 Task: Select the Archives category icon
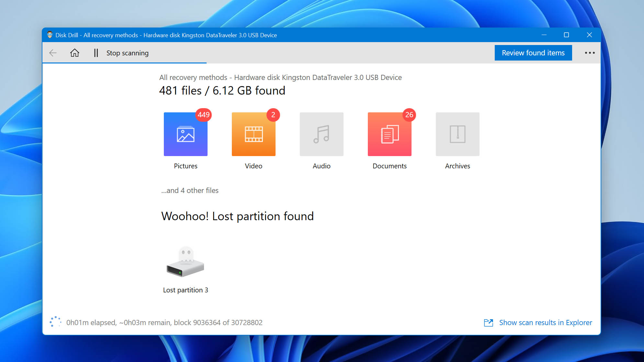[458, 134]
